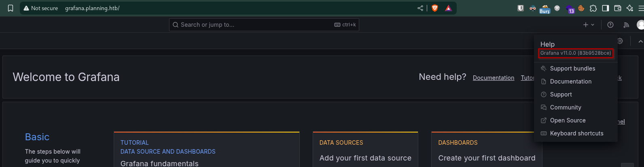The image size is (644, 167).
Task: Click the Help menu header
Action: 547,44
